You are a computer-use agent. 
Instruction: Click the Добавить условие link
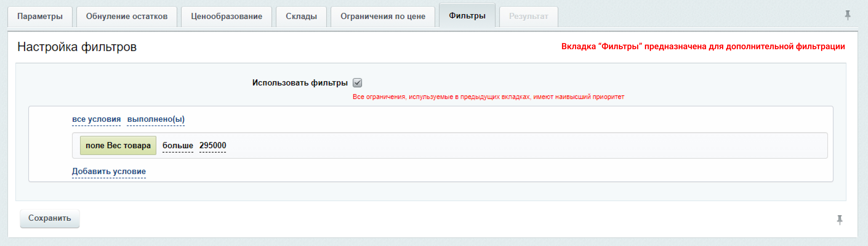tap(109, 172)
